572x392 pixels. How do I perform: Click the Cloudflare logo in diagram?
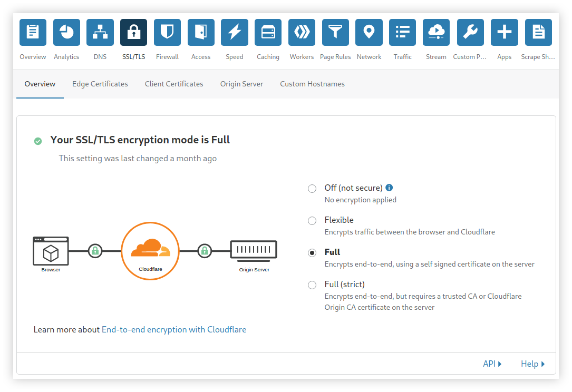[x=150, y=251]
